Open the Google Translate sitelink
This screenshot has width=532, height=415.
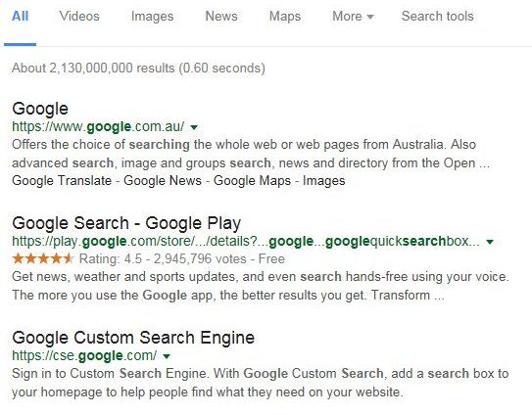pos(62,180)
